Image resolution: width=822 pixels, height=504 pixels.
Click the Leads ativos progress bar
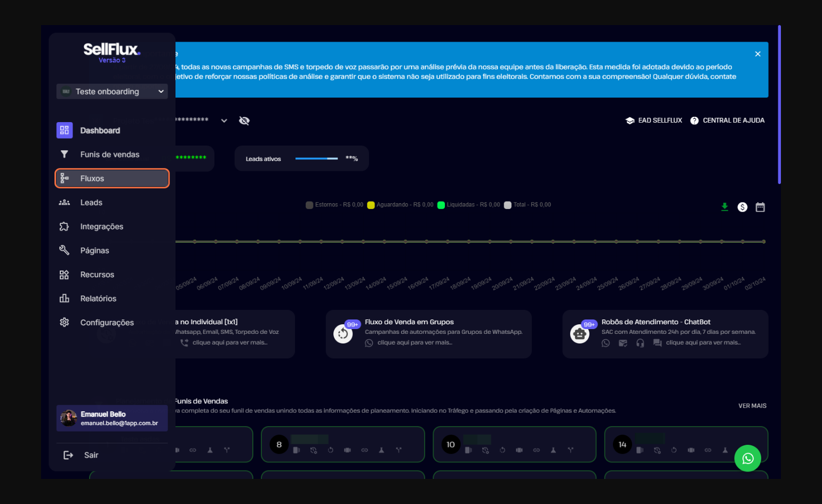(316, 158)
